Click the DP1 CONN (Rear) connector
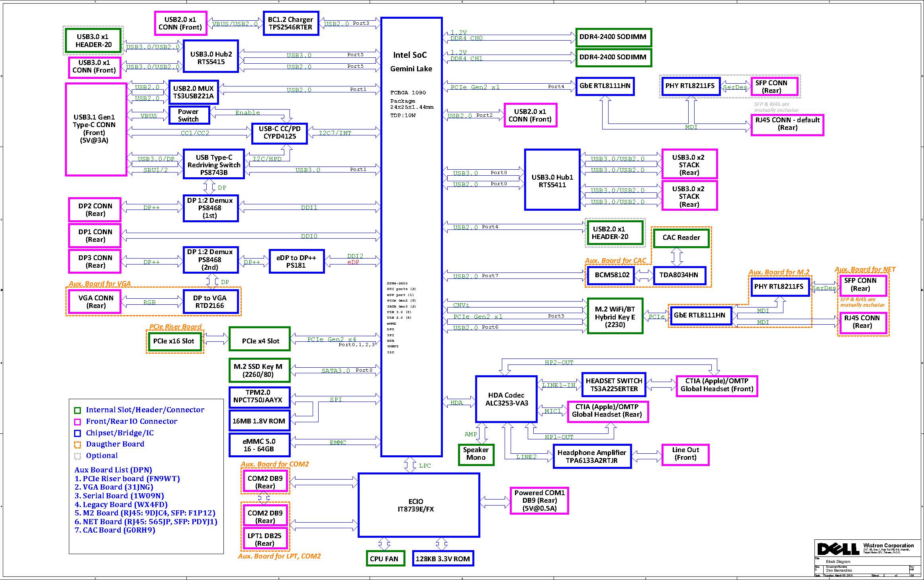 (95, 235)
